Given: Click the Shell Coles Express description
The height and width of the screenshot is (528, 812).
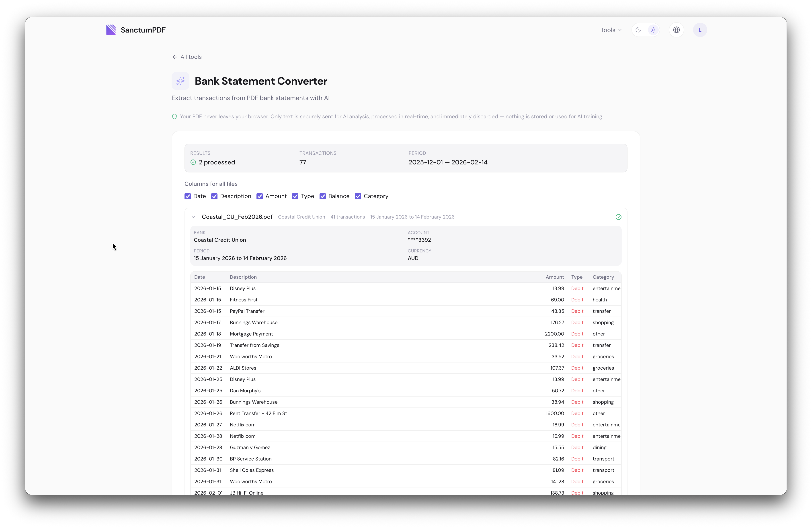Looking at the screenshot, I should pos(251,470).
